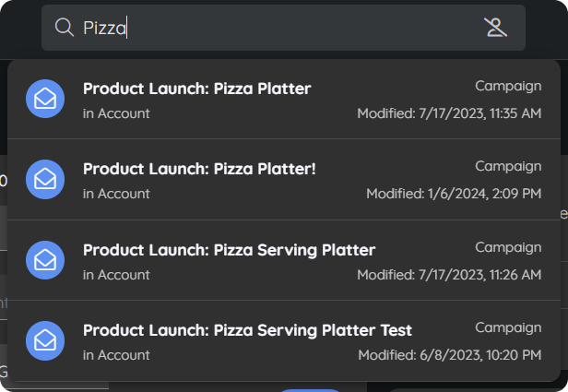Click Campaign label on Pizza Platter row
Viewport: 568px width, 392px height.
pyautogui.click(x=508, y=86)
